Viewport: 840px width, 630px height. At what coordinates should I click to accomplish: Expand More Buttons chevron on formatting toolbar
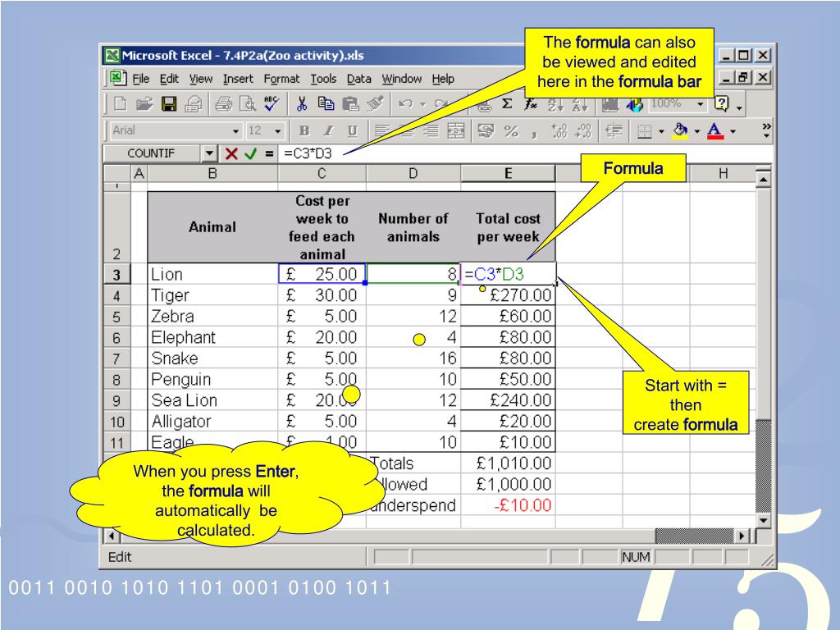pyautogui.click(x=767, y=129)
